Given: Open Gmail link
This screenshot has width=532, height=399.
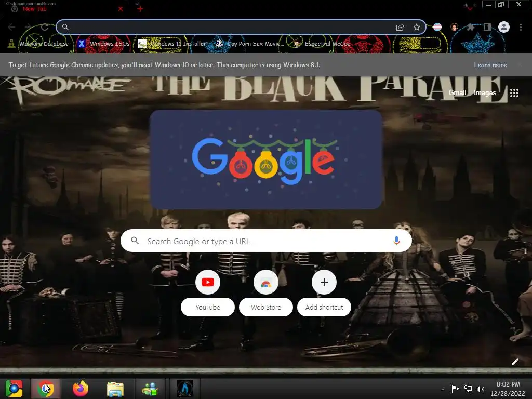Looking at the screenshot, I should pyautogui.click(x=457, y=92).
